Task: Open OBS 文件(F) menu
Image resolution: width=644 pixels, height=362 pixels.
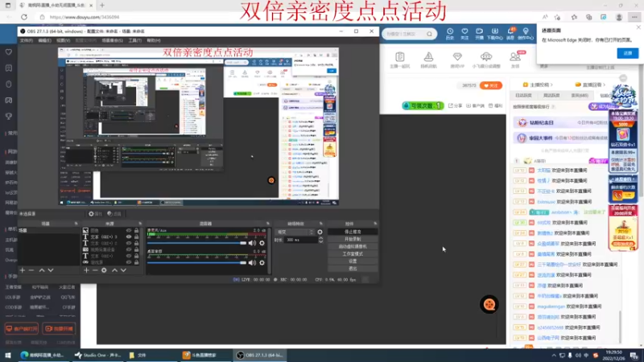Action: (x=27, y=41)
